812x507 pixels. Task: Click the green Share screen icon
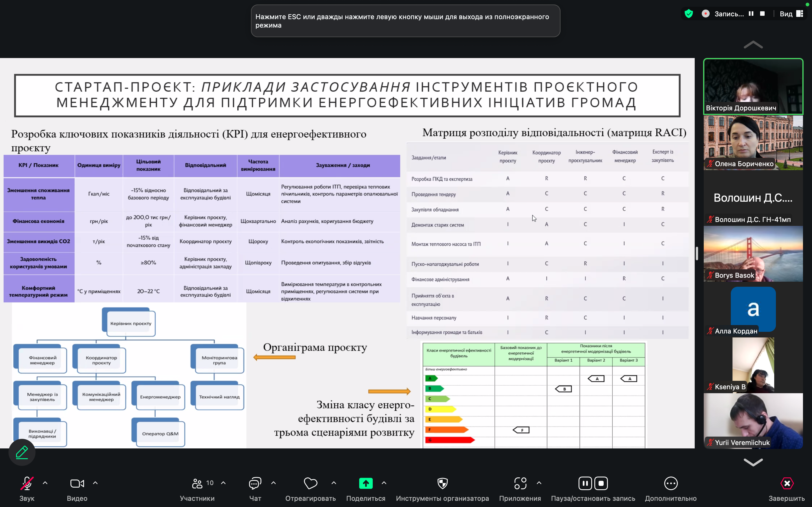[365, 483]
